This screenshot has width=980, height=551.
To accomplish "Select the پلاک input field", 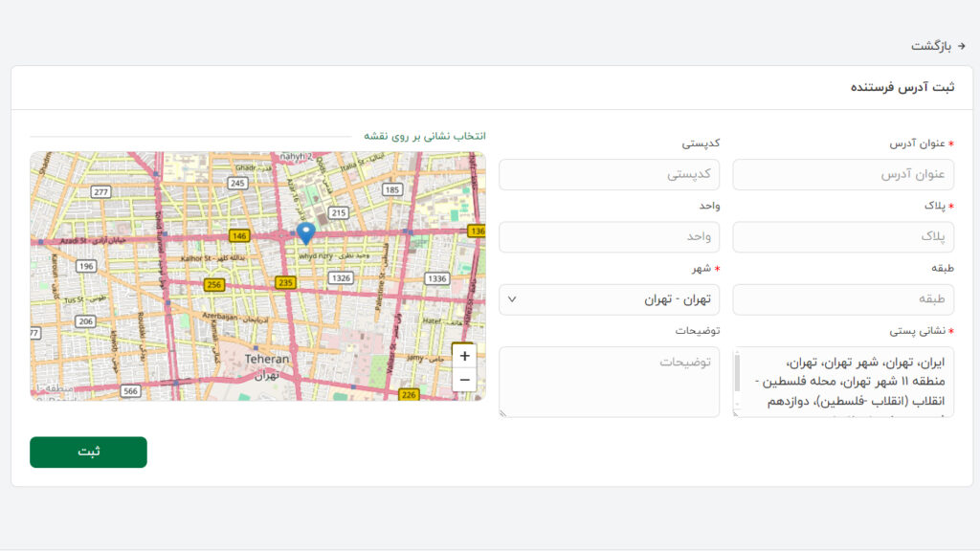I will pyautogui.click(x=842, y=237).
